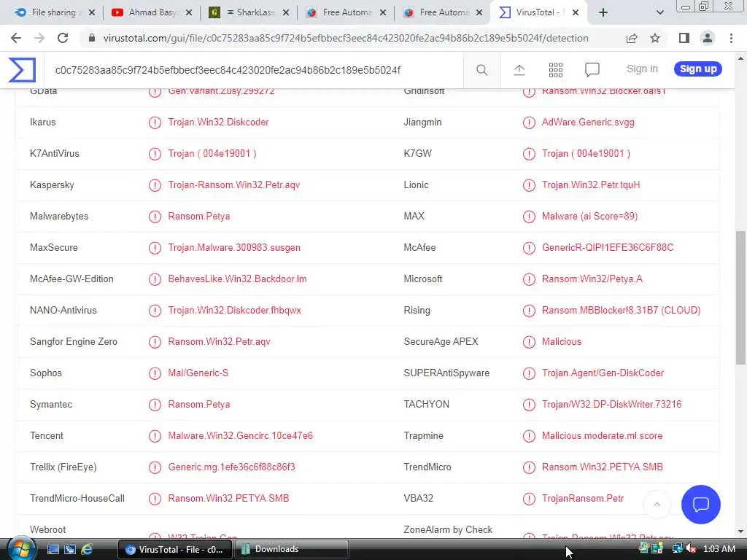Switch to the Ahmad Basy YouTube tab
This screenshot has width=747, height=560.
tap(151, 12)
